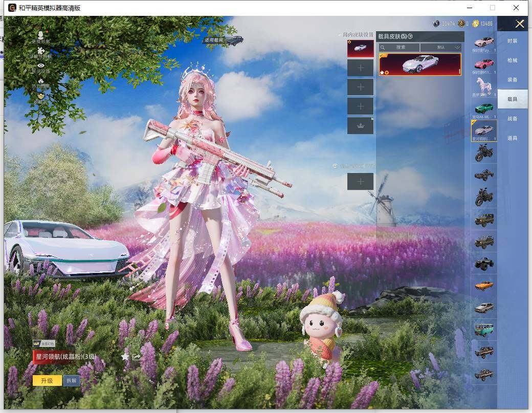Add a skin to the third empty plus slot
Screen dimensions: 532x413
tap(360, 87)
